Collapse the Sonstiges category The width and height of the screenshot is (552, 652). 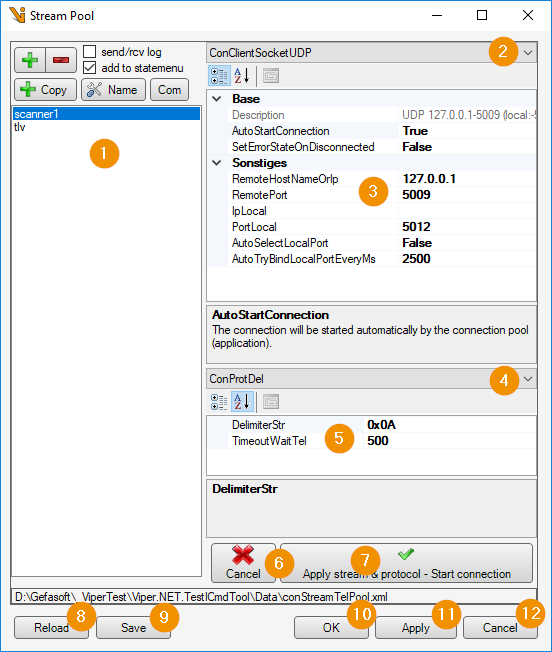point(217,163)
